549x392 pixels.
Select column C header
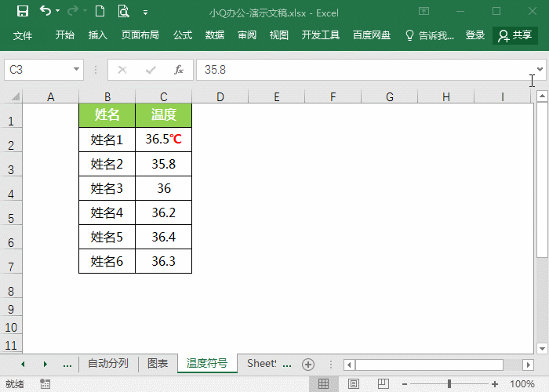(163, 96)
